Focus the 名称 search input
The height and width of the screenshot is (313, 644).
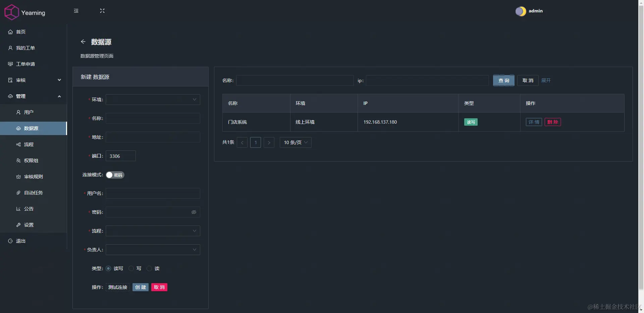[x=295, y=80]
